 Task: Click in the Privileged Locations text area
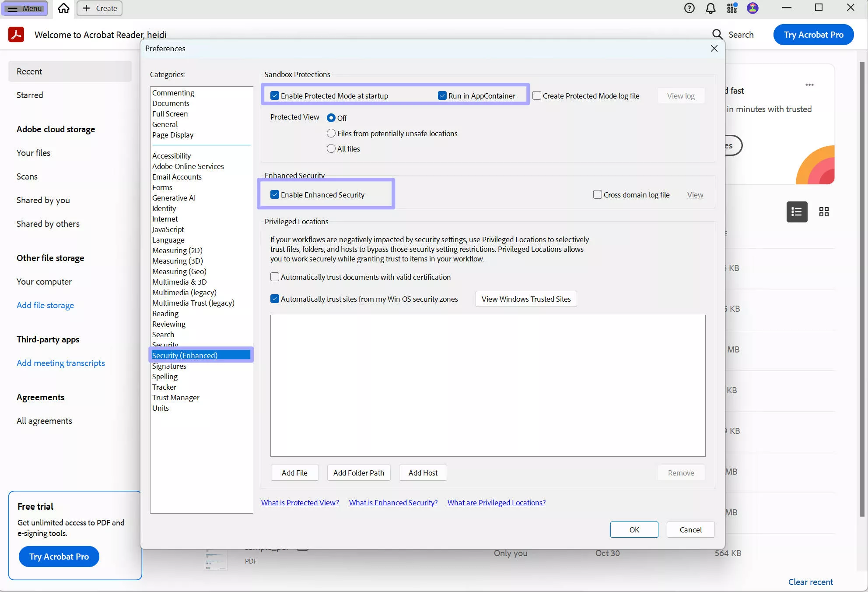pos(489,385)
